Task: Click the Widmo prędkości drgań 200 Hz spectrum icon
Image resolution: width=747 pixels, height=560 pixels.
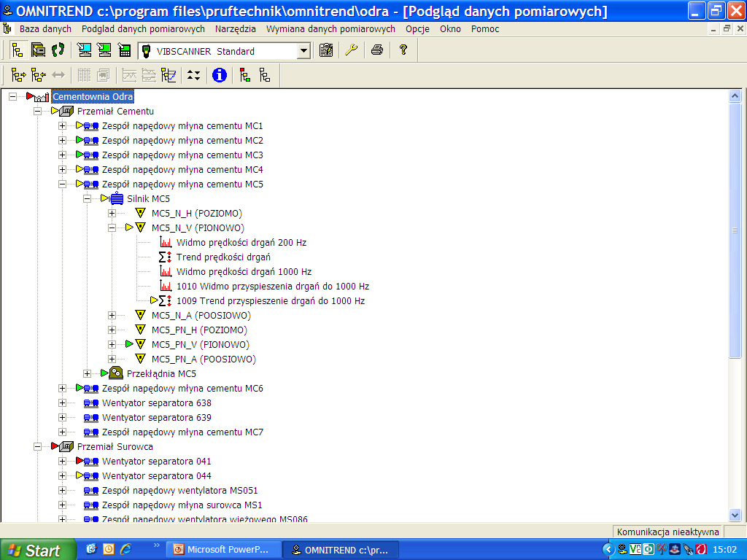Action: (166, 242)
